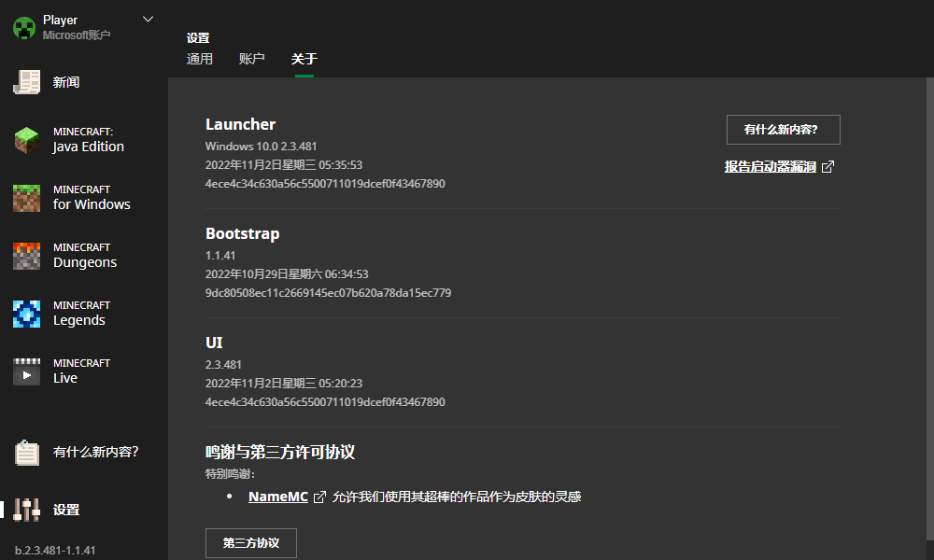Image resolution: width=934 pixels, height=560 pixels.
Task: Open the Minecraft Dungeons label
Action: [85, 256]
